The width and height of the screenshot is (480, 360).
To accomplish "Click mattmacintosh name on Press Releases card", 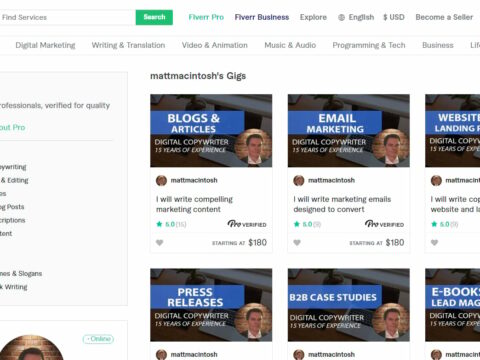I will point(194,354).
